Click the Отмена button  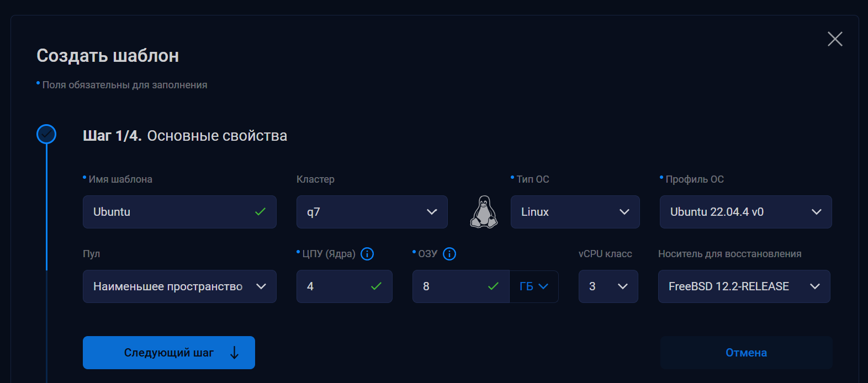746,353
